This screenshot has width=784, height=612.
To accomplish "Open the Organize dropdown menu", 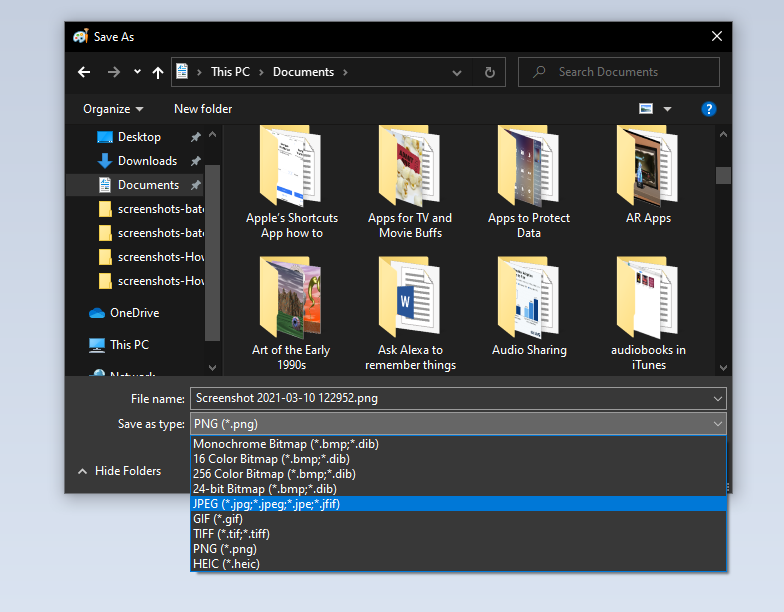I will point(113,108).
